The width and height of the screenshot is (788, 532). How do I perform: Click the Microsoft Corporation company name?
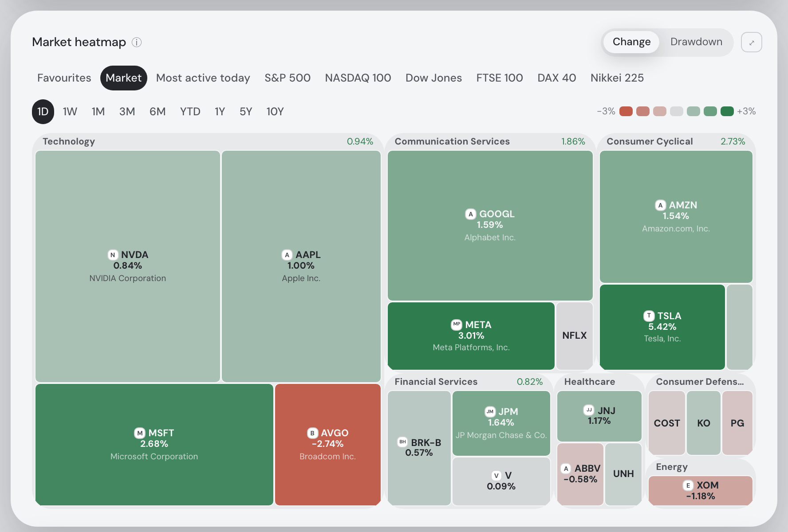(154, 457)
